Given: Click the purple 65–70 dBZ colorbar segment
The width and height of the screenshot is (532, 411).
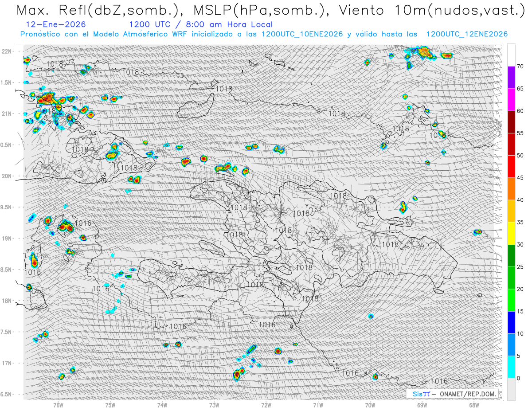Looking at the screenshot, I should [511, 78].
